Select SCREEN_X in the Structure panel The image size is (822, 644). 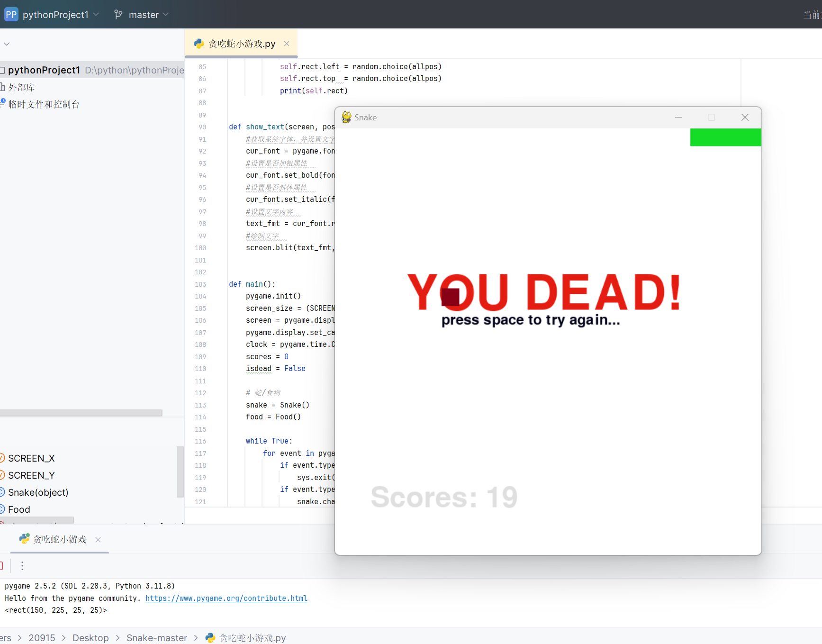click(x=31, y=458)
